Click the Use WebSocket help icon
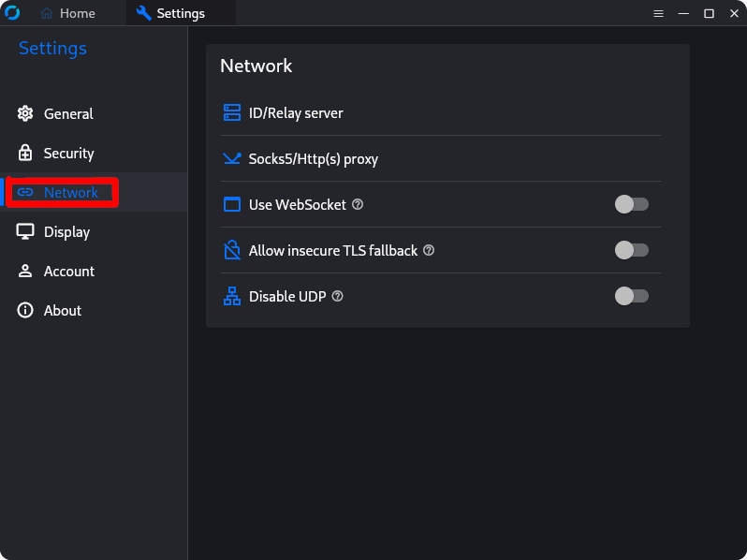747x560 pixels. [358, 204]
